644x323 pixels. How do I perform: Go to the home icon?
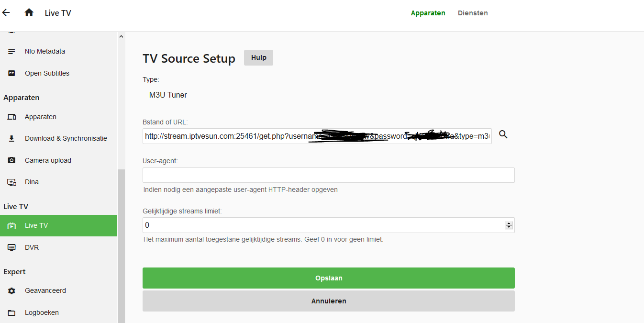pyautogui.click(x=29, y=13)
